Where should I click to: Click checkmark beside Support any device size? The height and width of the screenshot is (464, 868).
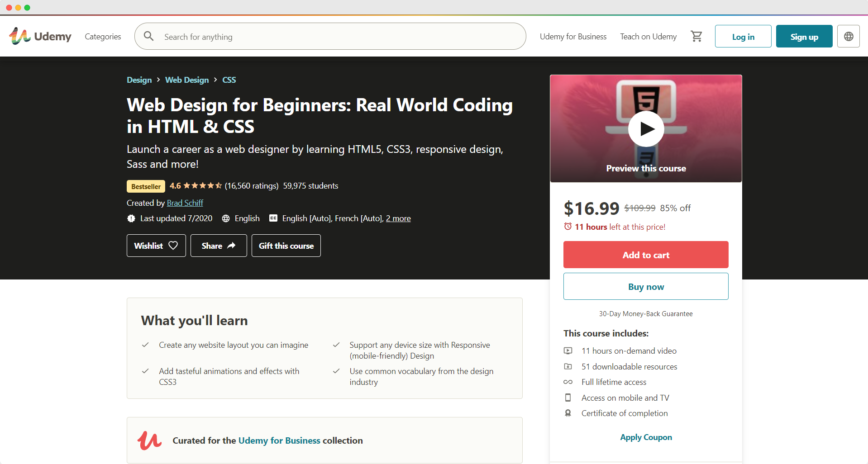click(336, 345)
